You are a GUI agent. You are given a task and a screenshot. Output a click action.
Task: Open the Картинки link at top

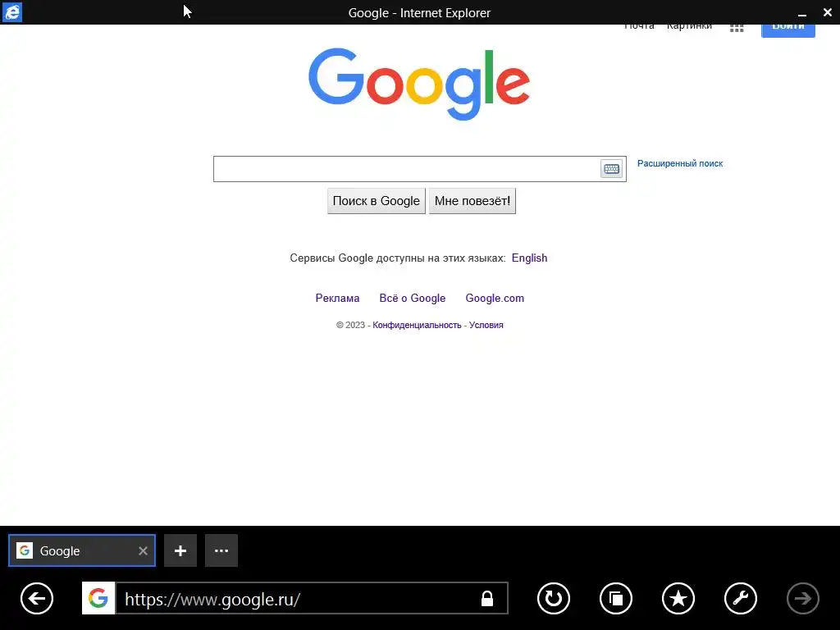(x=689, y=27)
